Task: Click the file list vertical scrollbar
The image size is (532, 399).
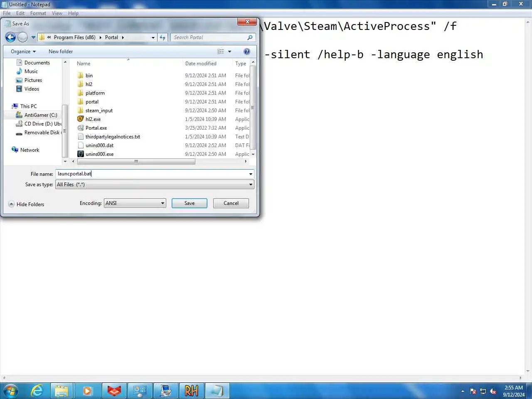Action: point(253,108)
